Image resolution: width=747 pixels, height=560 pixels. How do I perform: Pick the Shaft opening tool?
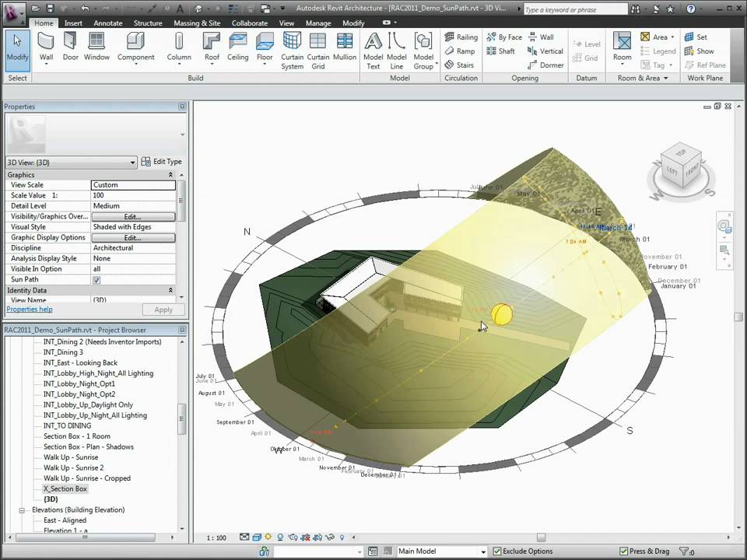(x=500, y=51)
